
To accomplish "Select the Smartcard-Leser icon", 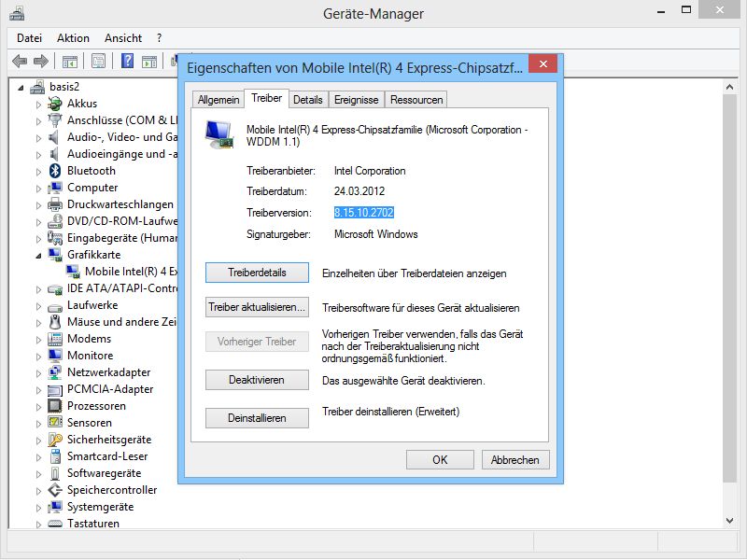I will pos(55,456).
